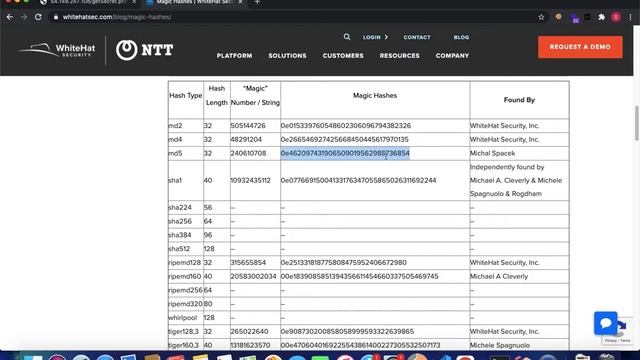Click the browser forward arrow
Viewport: 640px width, 360px height.
[24, 17]
